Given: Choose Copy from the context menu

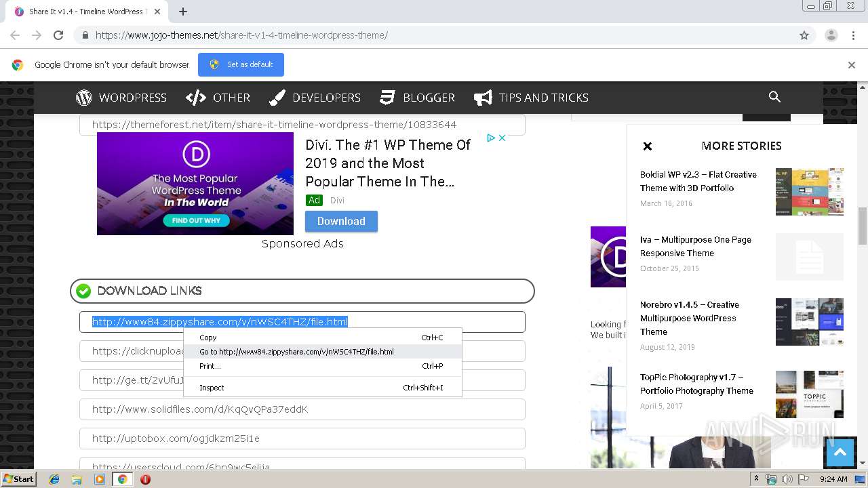Looking at the screenshot, I should 323,338.
